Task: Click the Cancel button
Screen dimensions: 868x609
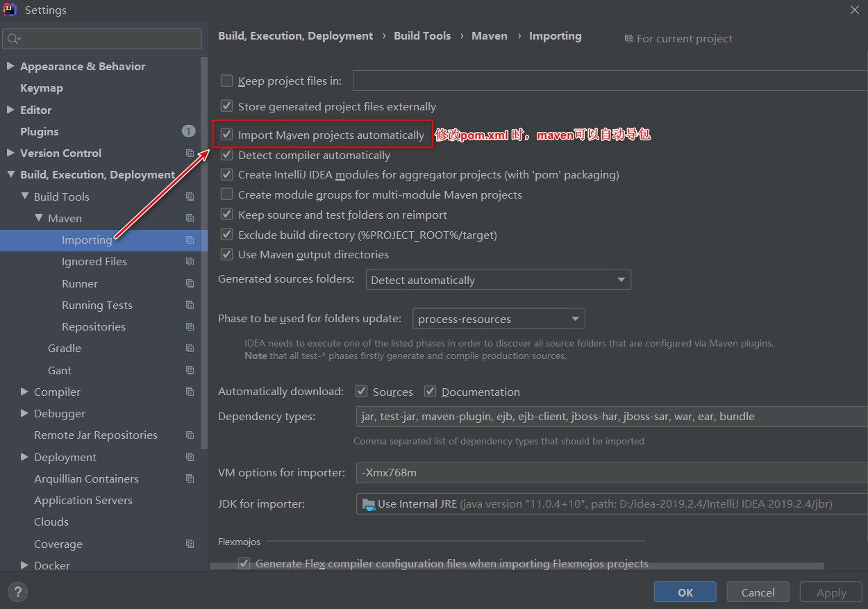Action: (x=758, y=592)
